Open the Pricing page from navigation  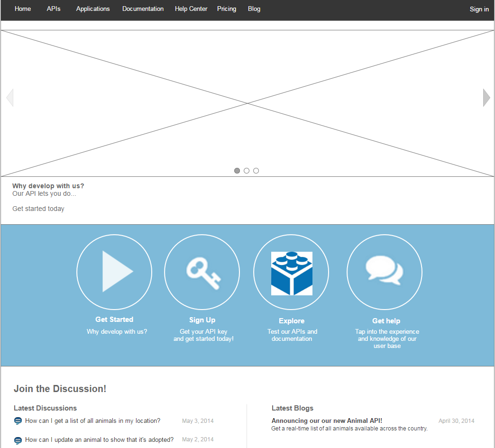click(227, 9)
